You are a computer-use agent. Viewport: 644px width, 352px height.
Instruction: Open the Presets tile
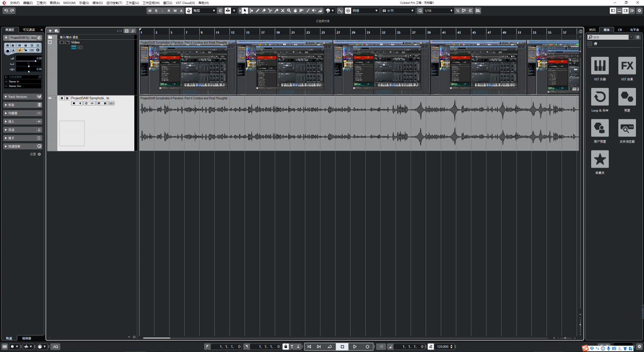click(x=627, y=97)
